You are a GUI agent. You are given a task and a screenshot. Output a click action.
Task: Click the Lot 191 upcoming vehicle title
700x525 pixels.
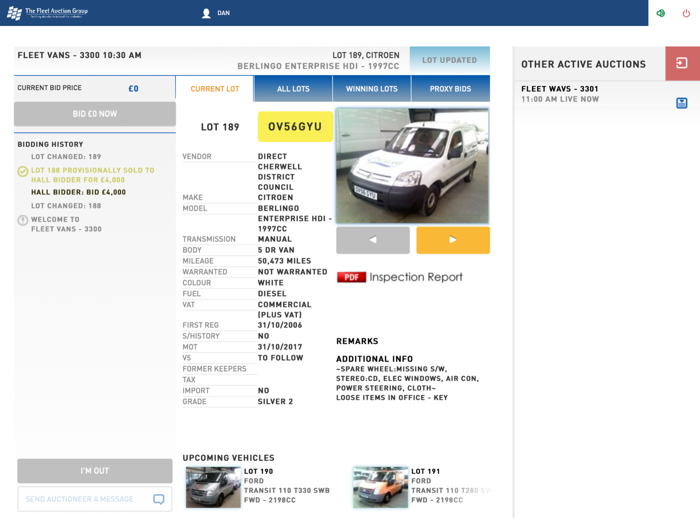(x=425, y=471)
